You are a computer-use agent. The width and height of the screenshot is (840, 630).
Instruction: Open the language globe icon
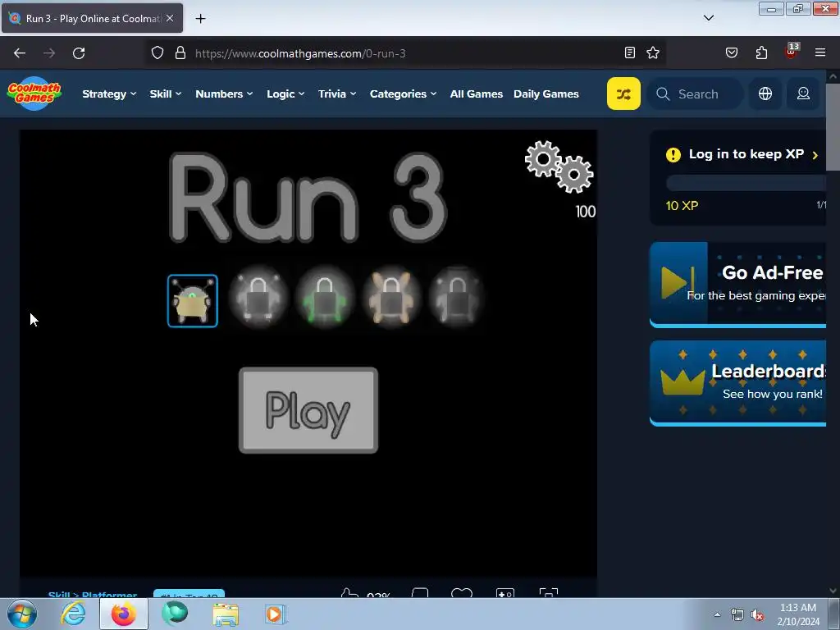coord(765,94)
